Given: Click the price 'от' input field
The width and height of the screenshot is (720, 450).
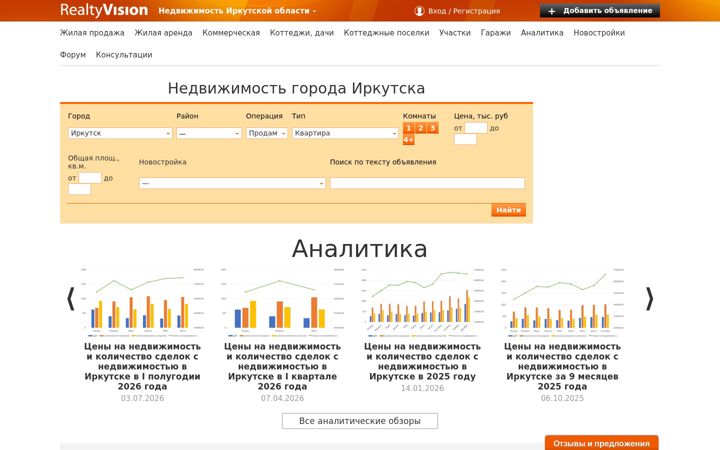Looking at the screenshot, I should click(x=476, y=128).
